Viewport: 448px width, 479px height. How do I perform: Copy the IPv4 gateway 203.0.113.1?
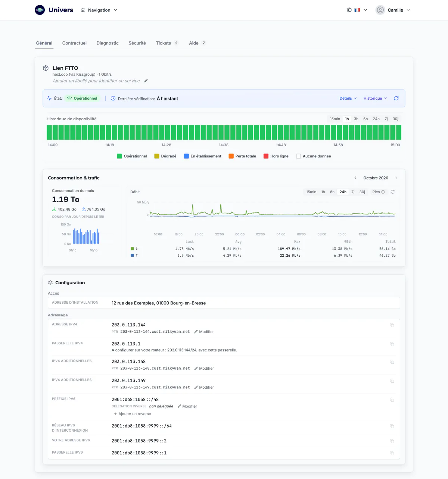392,344
